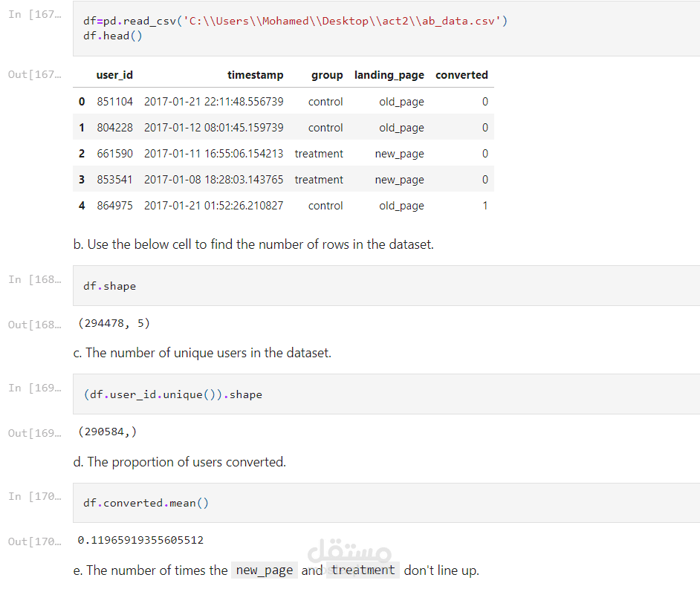Click the output (290584,)

point(107,432)
